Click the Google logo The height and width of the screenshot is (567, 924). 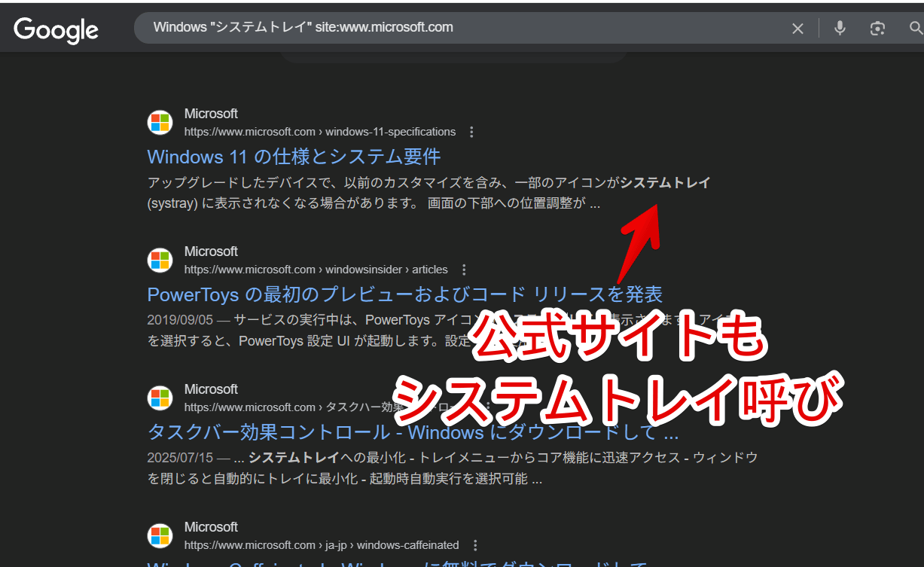tap(56, 29)
